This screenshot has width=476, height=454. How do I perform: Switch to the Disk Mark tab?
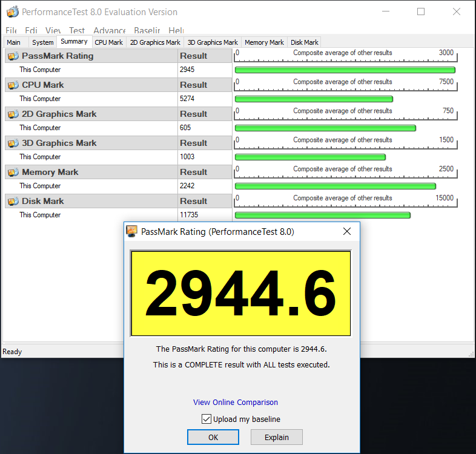[x=304, y=42]
